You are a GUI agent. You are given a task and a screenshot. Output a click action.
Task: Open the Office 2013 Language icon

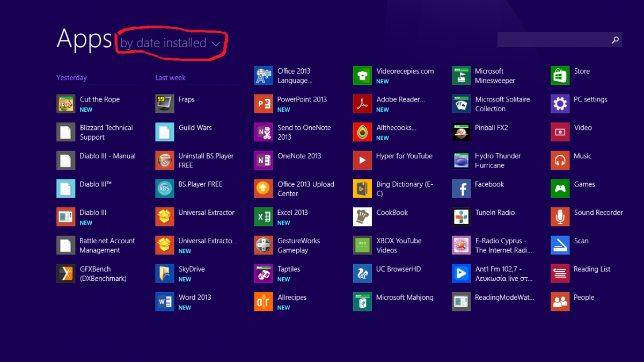tap(264, 76)
